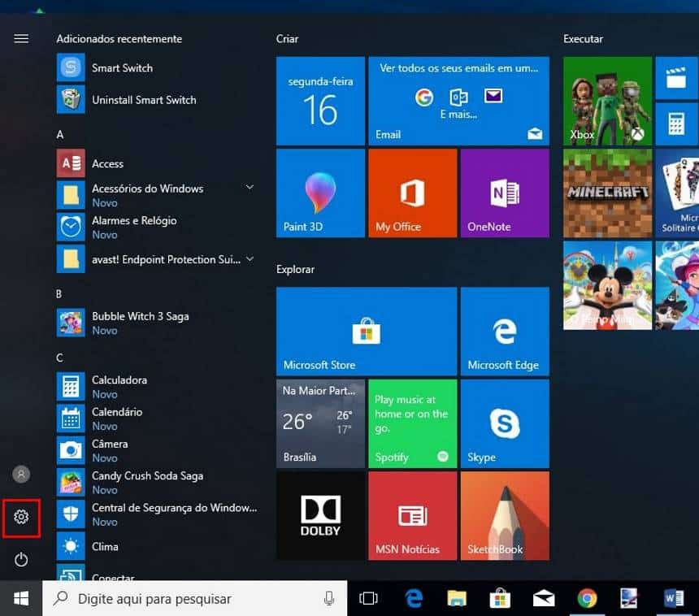
Task: Click Criar group header
Action: 287,39
